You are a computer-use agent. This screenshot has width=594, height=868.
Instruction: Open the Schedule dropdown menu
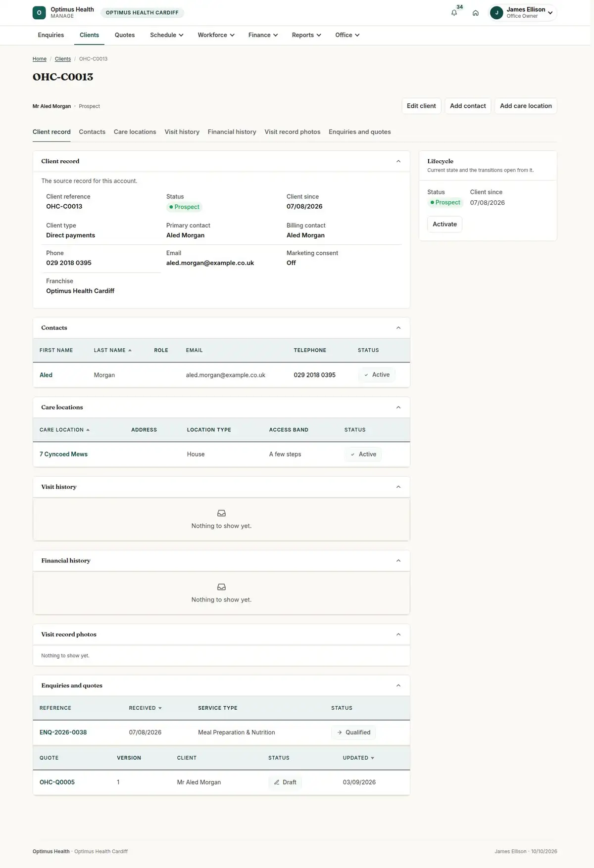pos(167,35)
